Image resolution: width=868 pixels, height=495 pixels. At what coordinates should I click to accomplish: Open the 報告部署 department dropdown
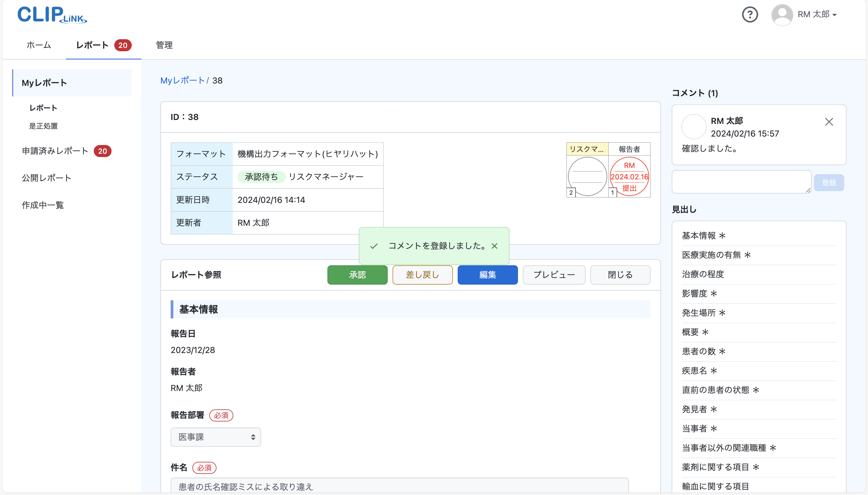point(215,437)
